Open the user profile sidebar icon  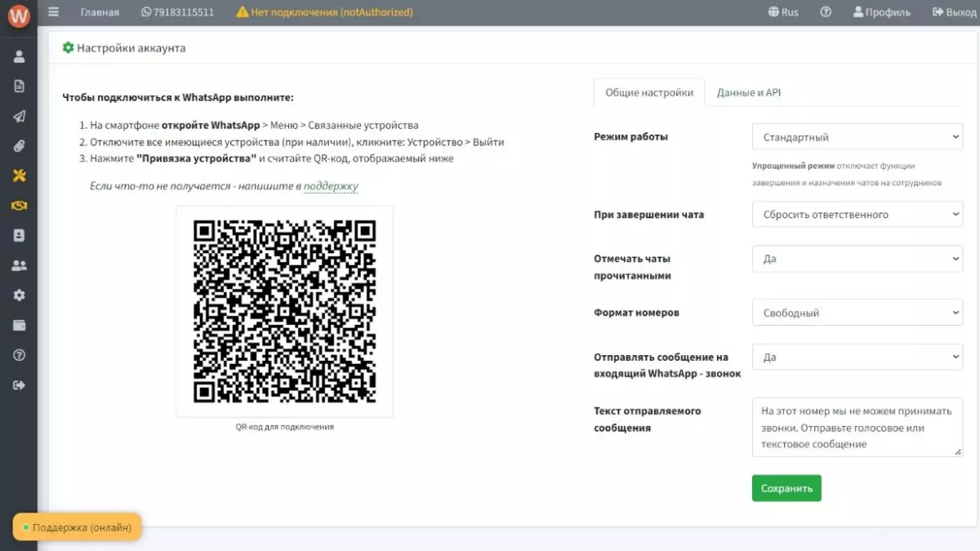19,56
